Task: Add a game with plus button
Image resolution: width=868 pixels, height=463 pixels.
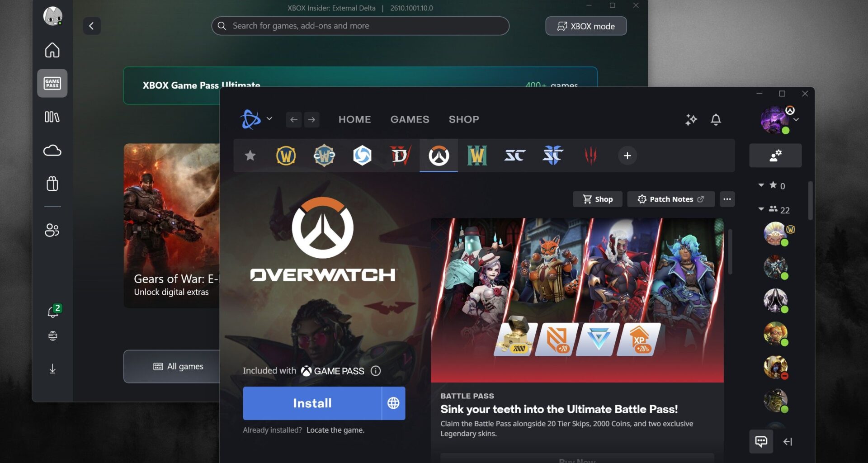Action: pyautogui.click(x=627, y=156)
